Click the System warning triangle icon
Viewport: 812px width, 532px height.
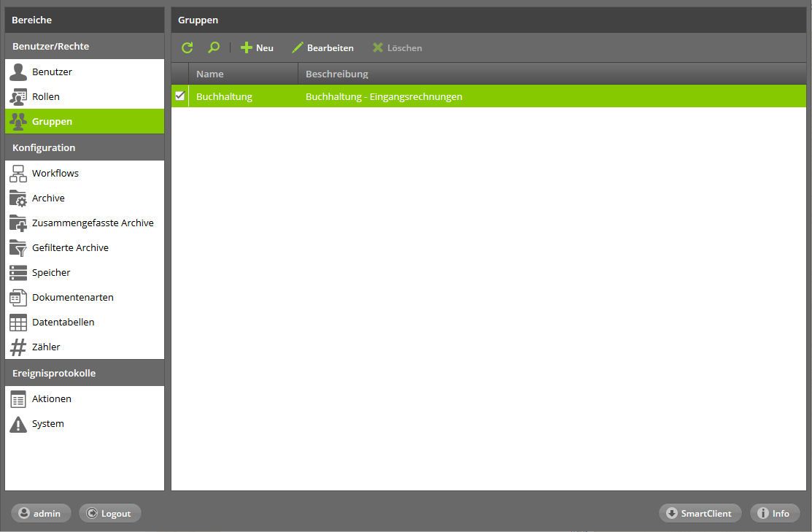[18, 424]
